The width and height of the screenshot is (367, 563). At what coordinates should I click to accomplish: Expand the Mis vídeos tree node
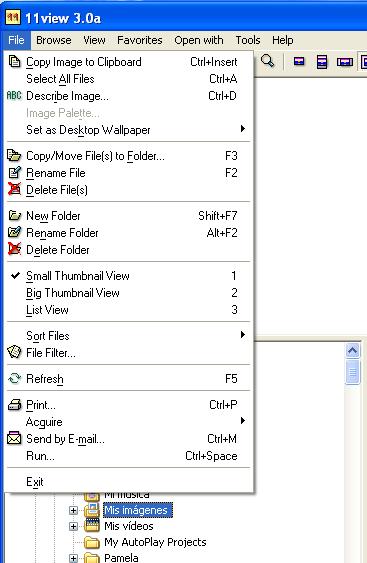(73, 526)
